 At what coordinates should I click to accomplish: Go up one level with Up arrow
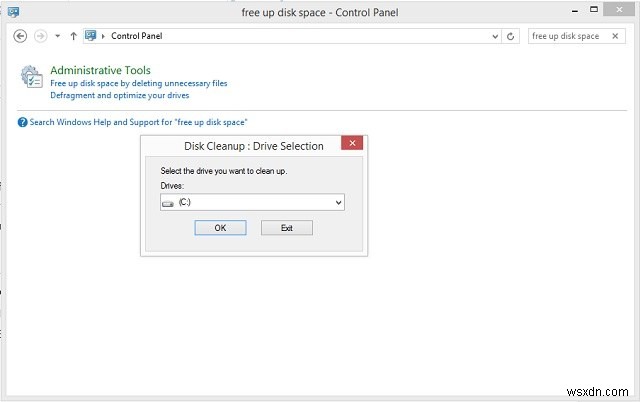[x=74, y=36]
